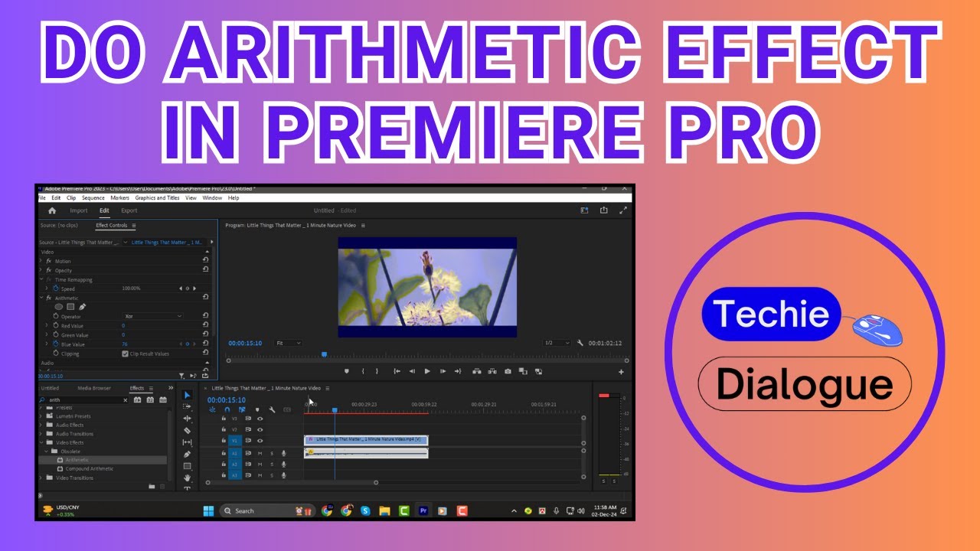980x551 pixels.
Task: Play the program monitor video
Action: tap(427, 371)
